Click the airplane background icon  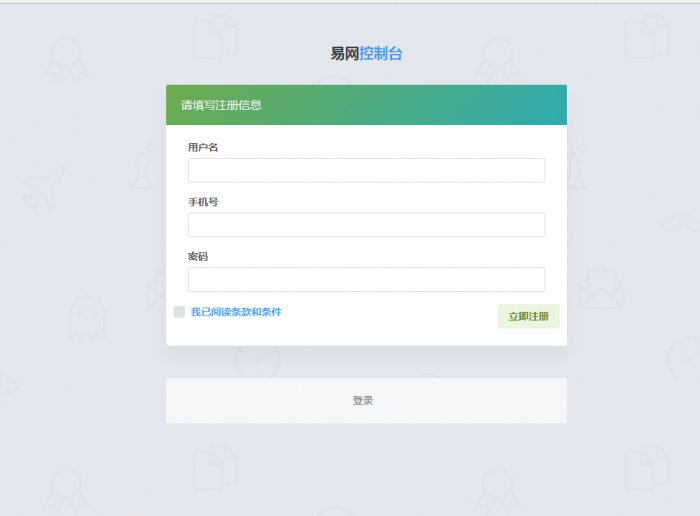(43, 188)
